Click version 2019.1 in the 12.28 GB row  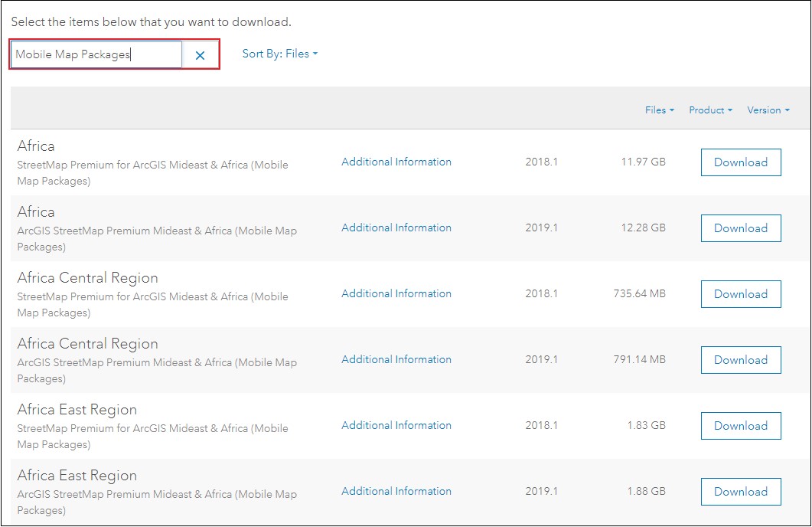(541, 227)
